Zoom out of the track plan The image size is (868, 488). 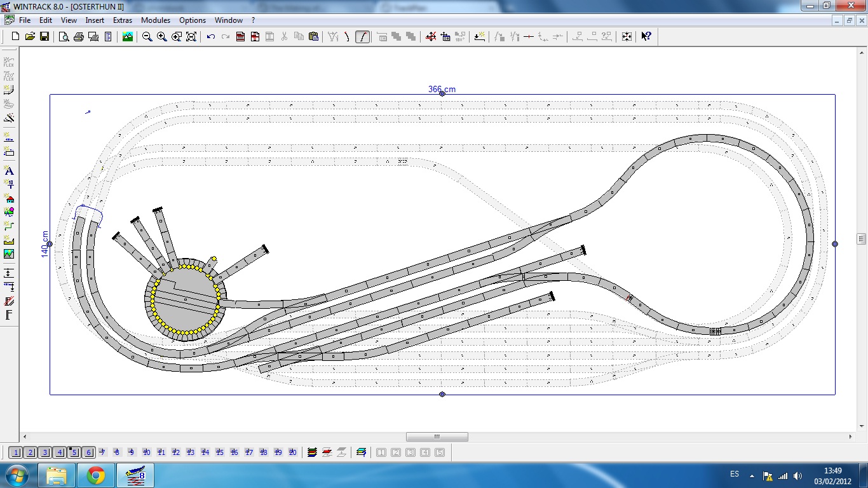pyautogui.click(x=147, y=37)
